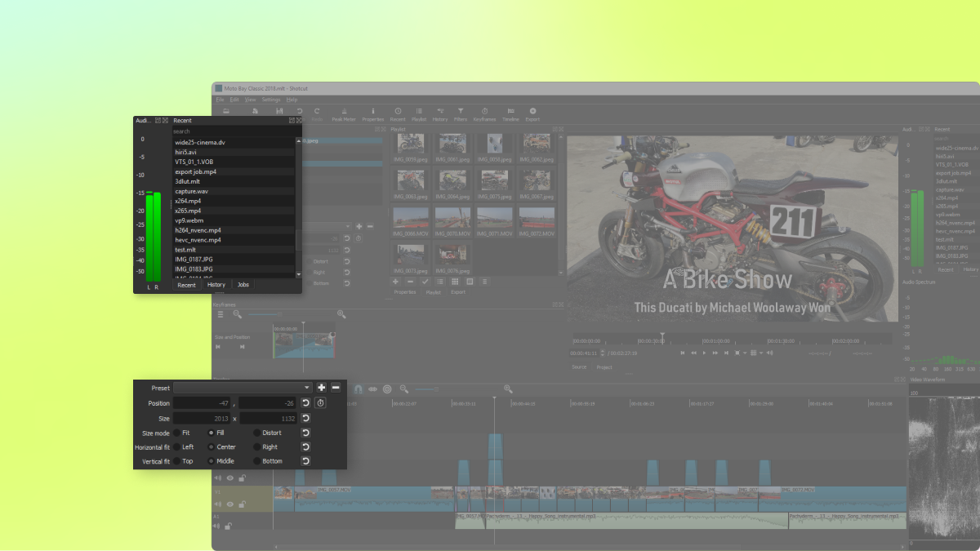This screenshot has width=980, height=551.
Task: Click the Undo arrow in toolbar
Action: tap(300, 111)
